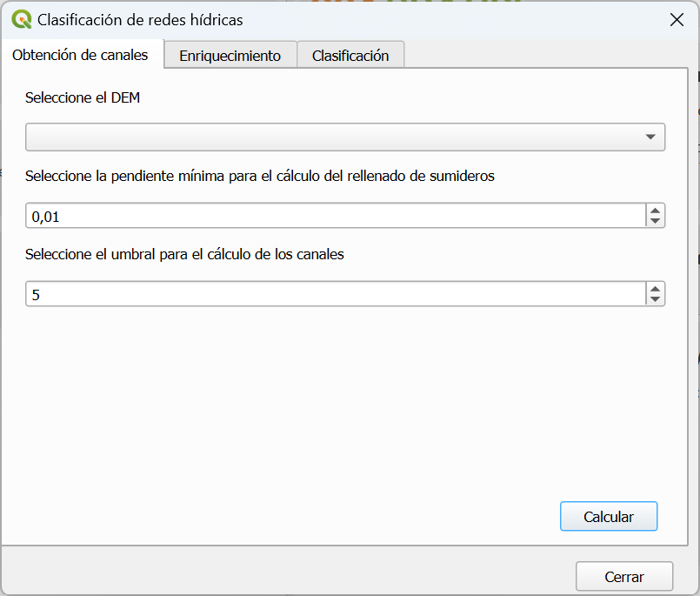This screenshot has width=700, height=596.
Task: Click the Cerrar button
Action: pyautogui.click(x=623, y=576)
